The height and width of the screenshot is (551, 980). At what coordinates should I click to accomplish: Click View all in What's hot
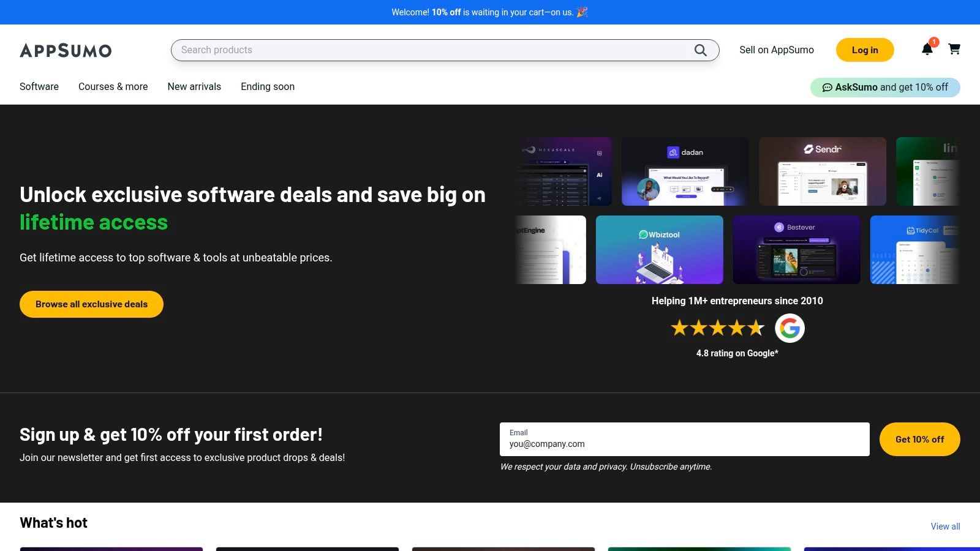945,526
